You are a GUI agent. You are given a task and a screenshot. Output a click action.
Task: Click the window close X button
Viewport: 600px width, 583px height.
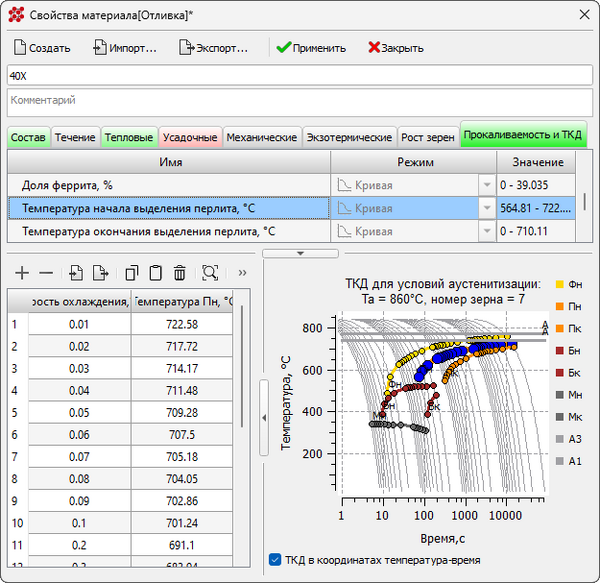pos(584,15)
